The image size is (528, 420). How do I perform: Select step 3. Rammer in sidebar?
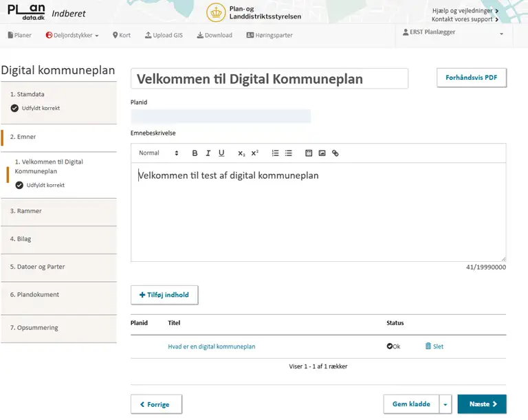(x=58, y=211)
